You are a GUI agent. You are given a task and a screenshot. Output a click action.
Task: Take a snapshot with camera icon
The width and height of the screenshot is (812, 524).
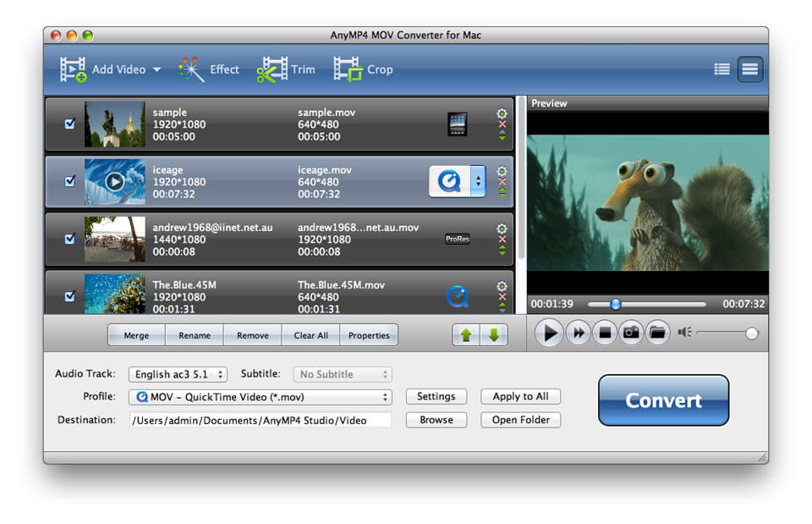[630, 334]
